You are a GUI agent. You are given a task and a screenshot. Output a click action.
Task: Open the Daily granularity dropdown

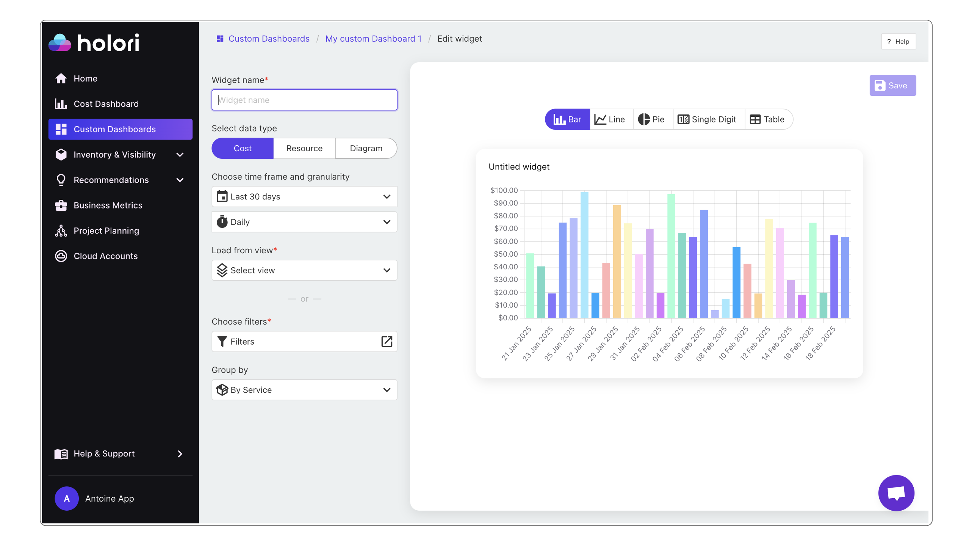pos(304,222)
